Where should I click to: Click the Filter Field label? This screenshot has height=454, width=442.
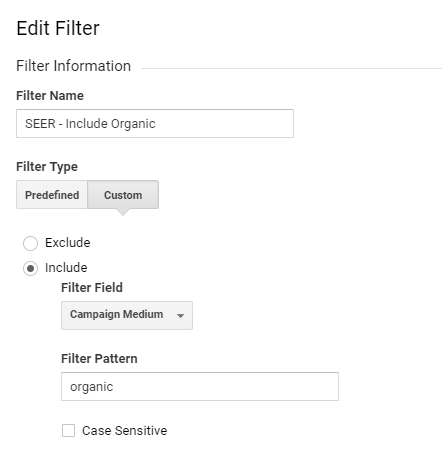click(x=92, y=287)
